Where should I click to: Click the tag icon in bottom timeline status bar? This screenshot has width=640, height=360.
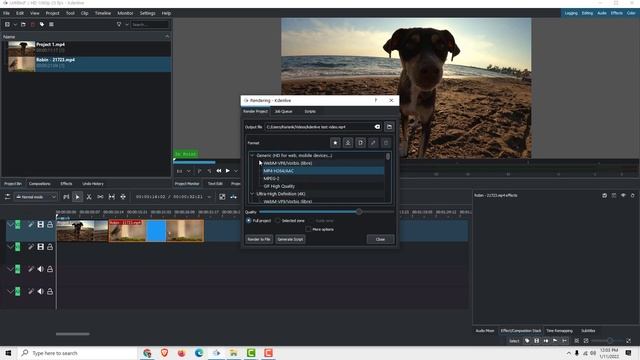[x=527, y=340]
